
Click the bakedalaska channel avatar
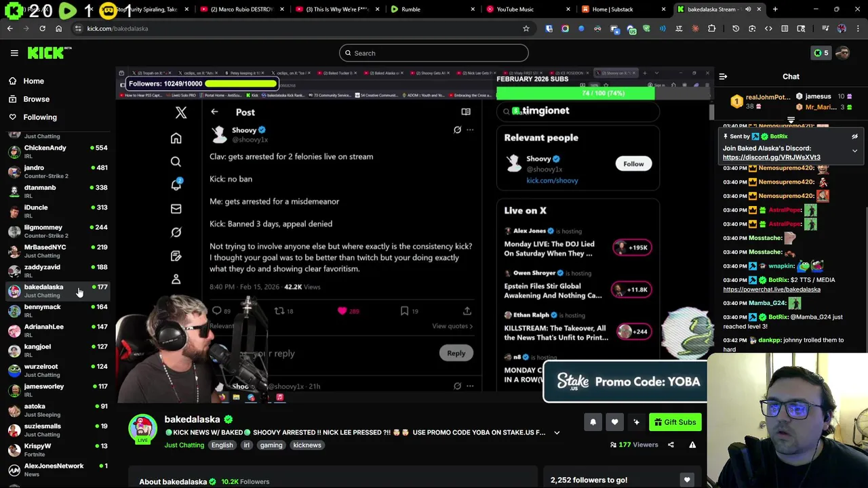[x=142, y=429]
